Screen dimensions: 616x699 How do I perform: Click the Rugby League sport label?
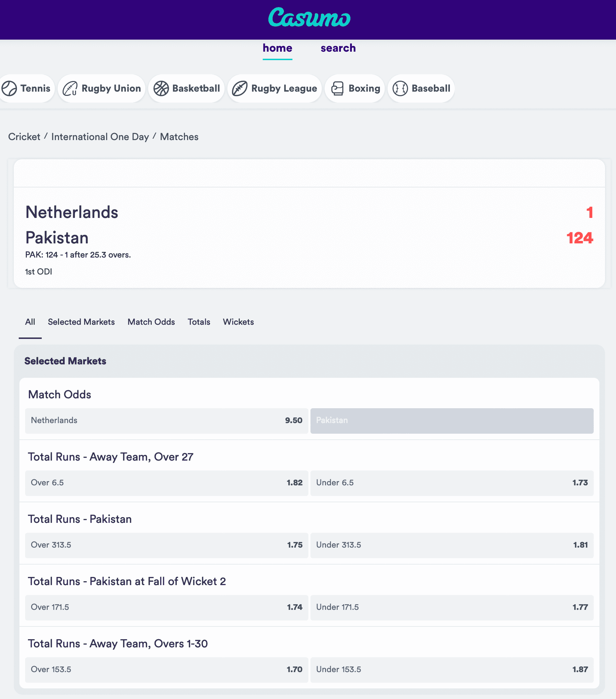click(x=284, y=88)
